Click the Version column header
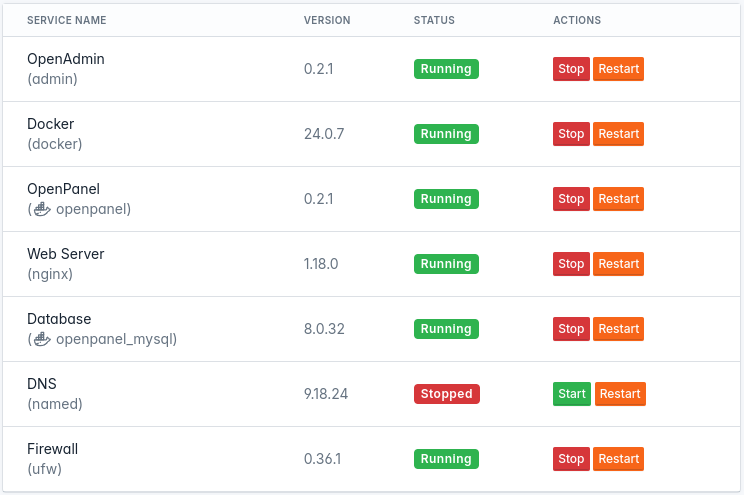 click(327, 20)
